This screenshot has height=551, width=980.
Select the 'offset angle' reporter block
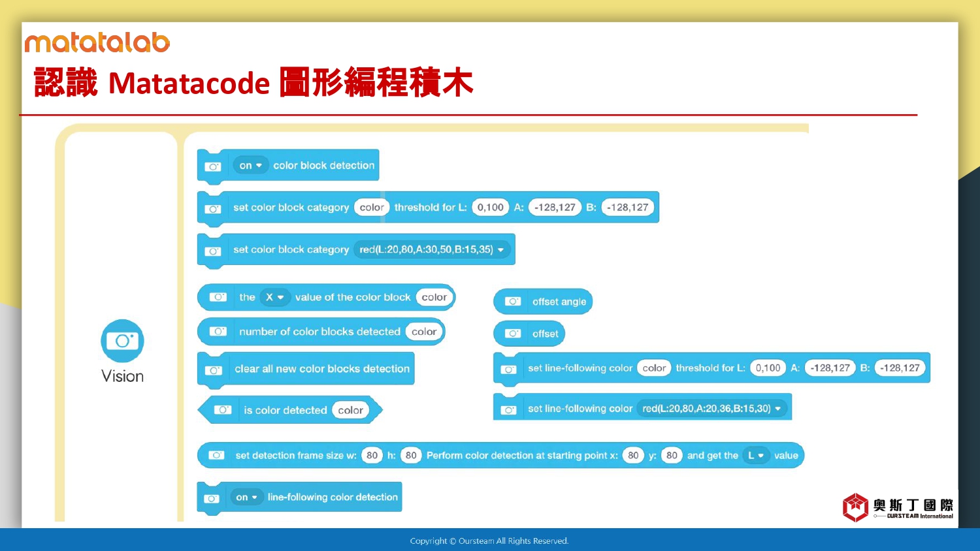point(543,302)
